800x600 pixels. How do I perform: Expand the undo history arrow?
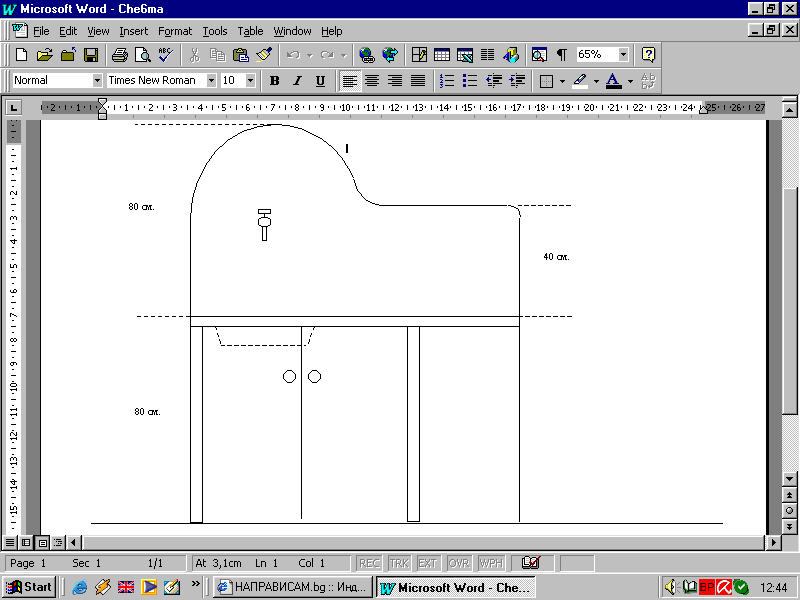point(309,55)
